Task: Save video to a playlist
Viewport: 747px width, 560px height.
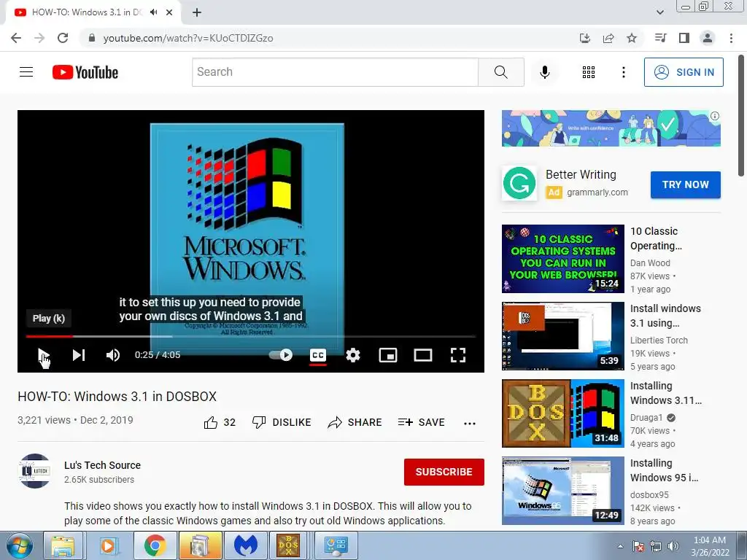Action: 422,422
